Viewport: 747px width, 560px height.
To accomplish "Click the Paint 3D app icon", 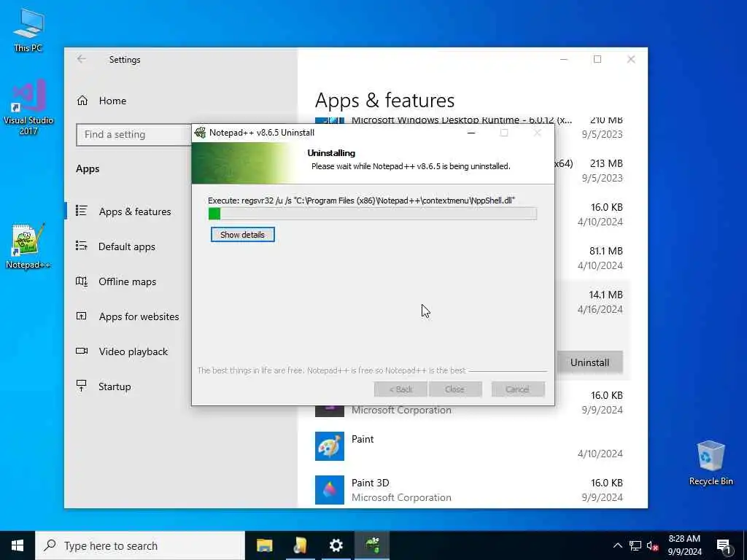I will pyautogui.click(x=330, y=490).
